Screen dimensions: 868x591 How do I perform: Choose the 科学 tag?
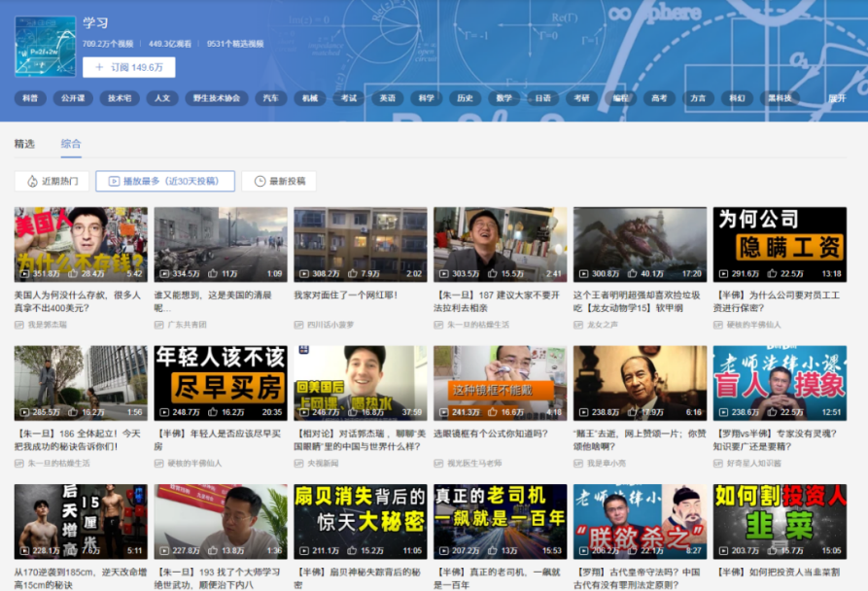(x=427, y=98)
